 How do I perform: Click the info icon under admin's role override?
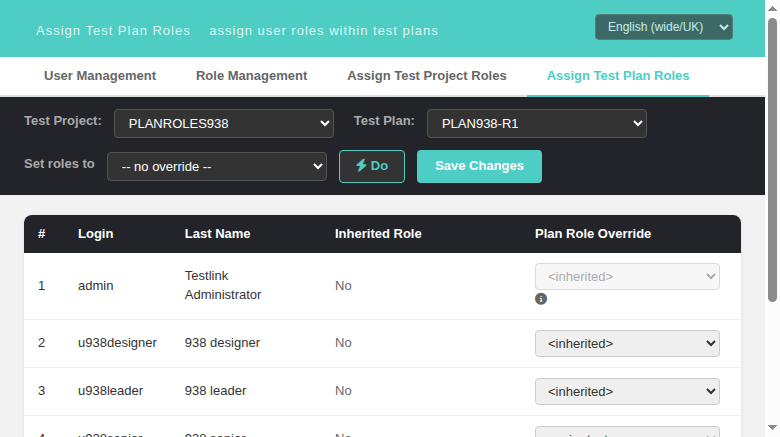tap(541, 299)
